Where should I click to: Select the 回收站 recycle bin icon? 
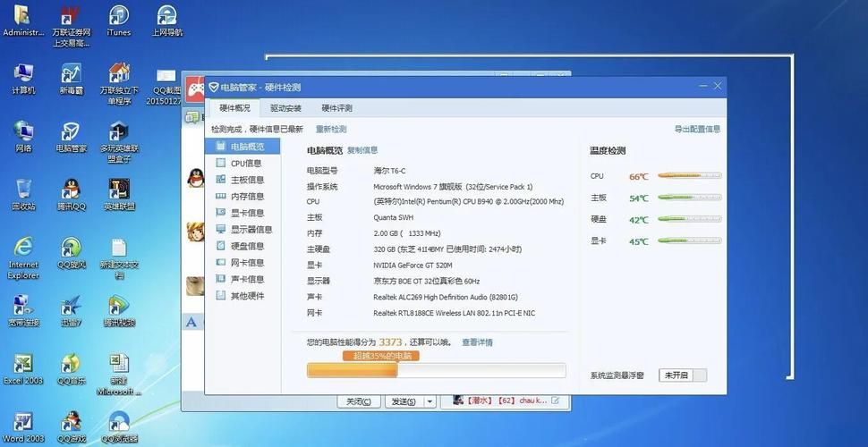23,195
